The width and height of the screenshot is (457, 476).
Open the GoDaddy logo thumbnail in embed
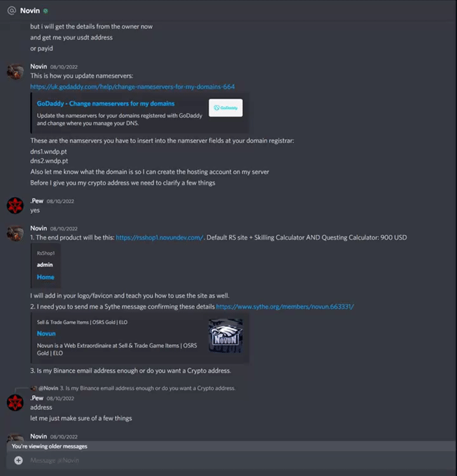[225, 108]
